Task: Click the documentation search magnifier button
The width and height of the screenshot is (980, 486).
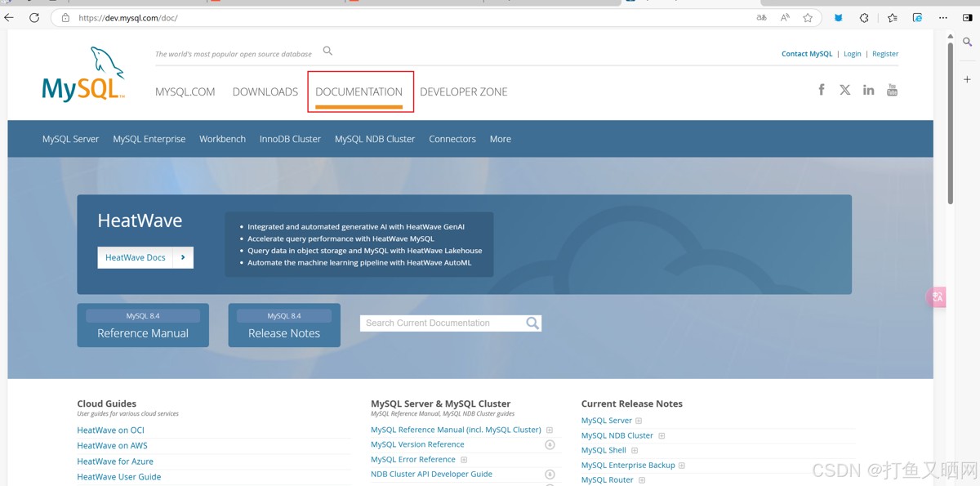Action: [532, 323]
